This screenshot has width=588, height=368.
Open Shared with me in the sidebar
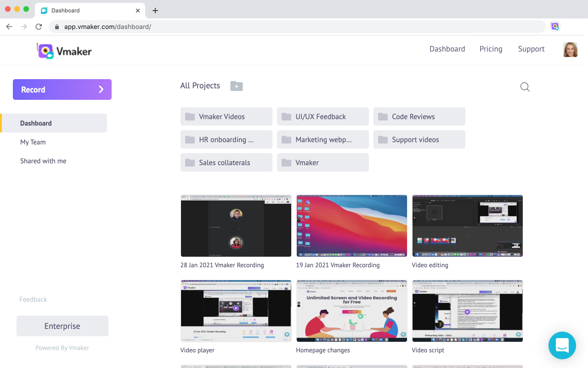(43, 161)
